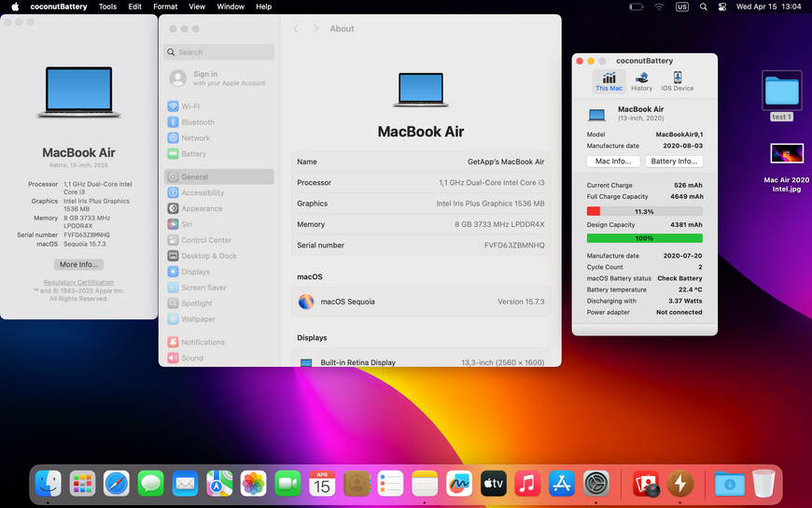Click the serial number FVFD63ZBMNHQ in Settings
The width and height of the screenshot is (812, 508).
point(514,246)
